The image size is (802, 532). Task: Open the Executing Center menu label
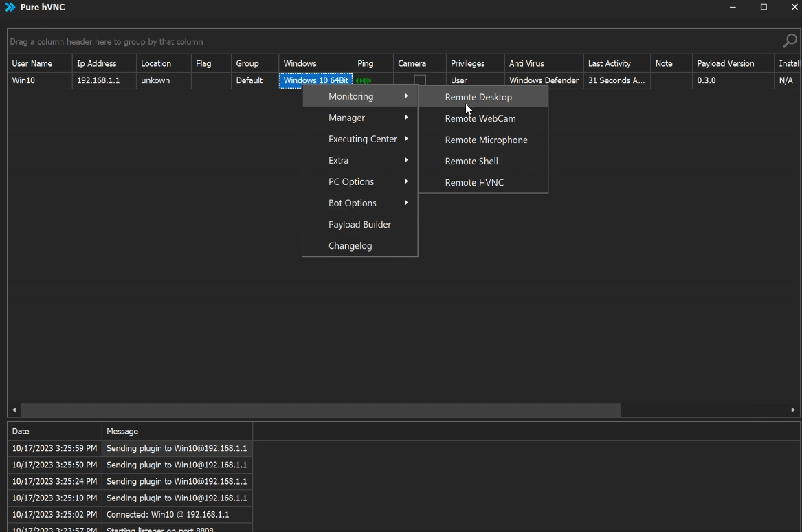coord(363,139)
